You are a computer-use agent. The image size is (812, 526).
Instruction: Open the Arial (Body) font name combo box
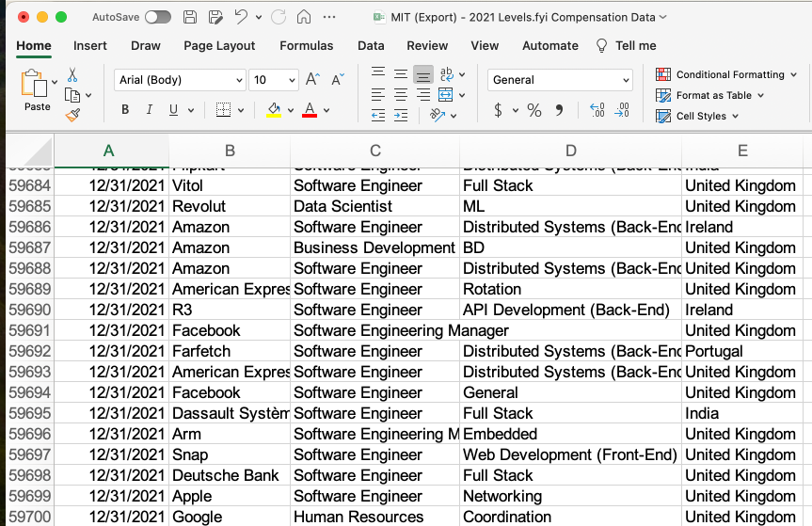point(179,80)
